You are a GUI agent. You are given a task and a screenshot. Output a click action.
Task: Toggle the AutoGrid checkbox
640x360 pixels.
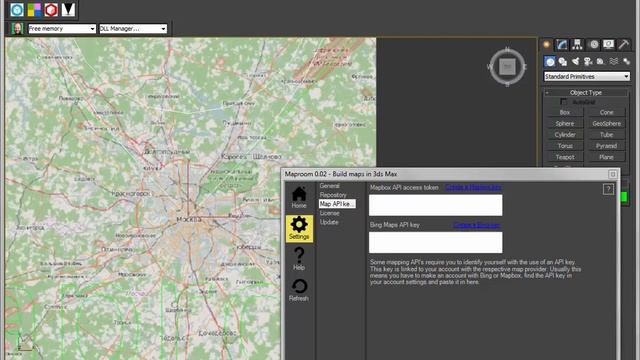[x=564, y=102]
